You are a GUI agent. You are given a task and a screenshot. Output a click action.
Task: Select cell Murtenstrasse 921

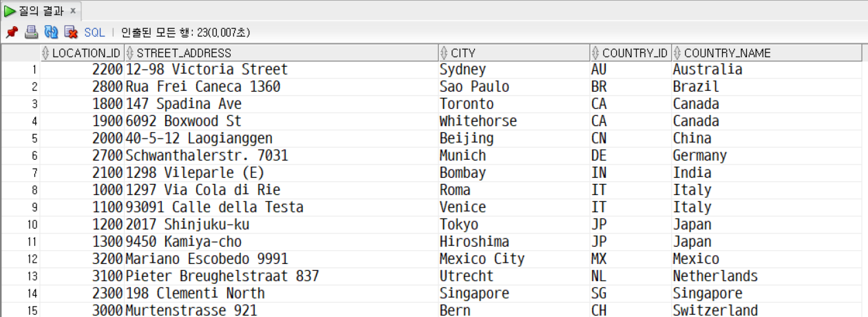(281, 310)
